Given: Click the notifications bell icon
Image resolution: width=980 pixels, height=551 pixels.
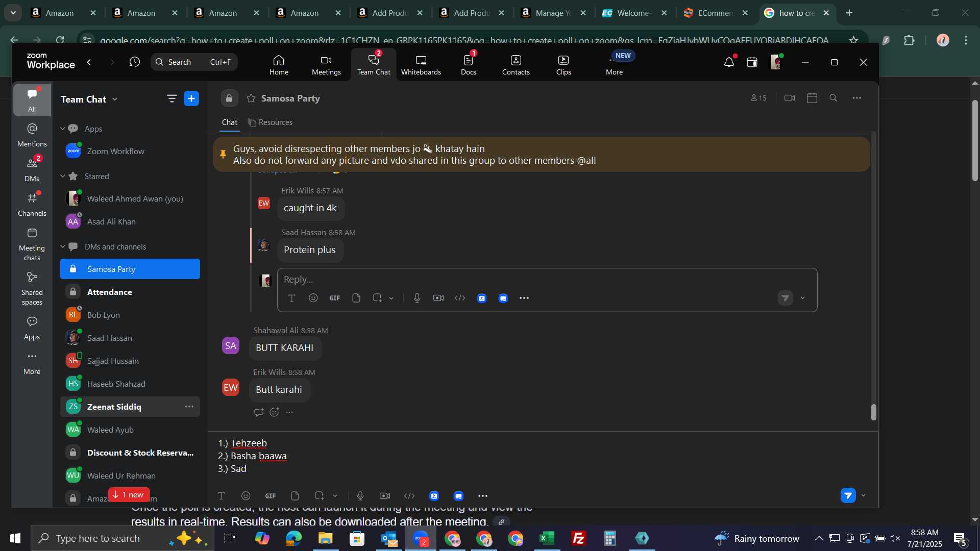Looking at the screenshot, I should coord(729,62).
